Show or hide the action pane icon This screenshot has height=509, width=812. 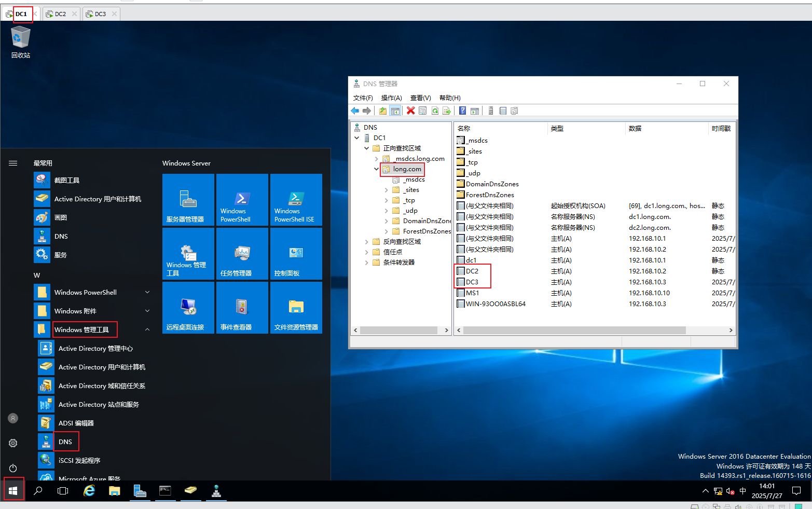(x=475, y=111)
